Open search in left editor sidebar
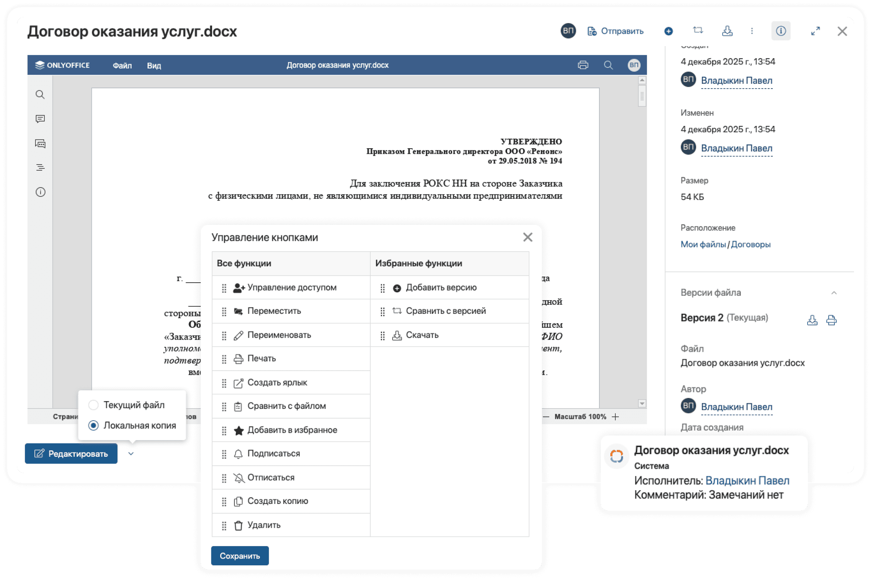Screen dimensions: 871x588 click(40, 94)
